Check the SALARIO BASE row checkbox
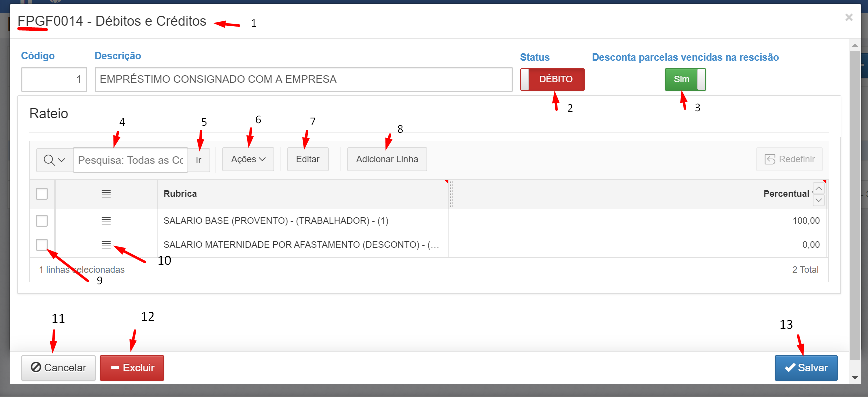The height and width of the screenshot is (397, 868). point(42,221)
